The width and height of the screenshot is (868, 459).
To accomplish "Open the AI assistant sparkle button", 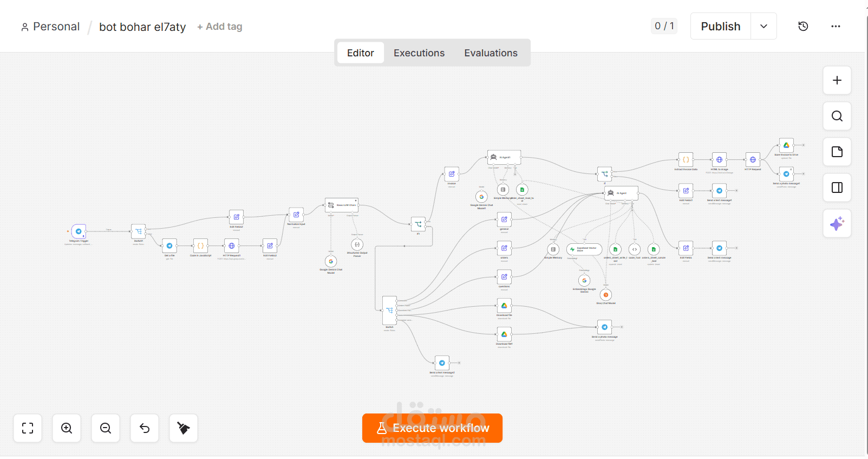I will (837, 223).
